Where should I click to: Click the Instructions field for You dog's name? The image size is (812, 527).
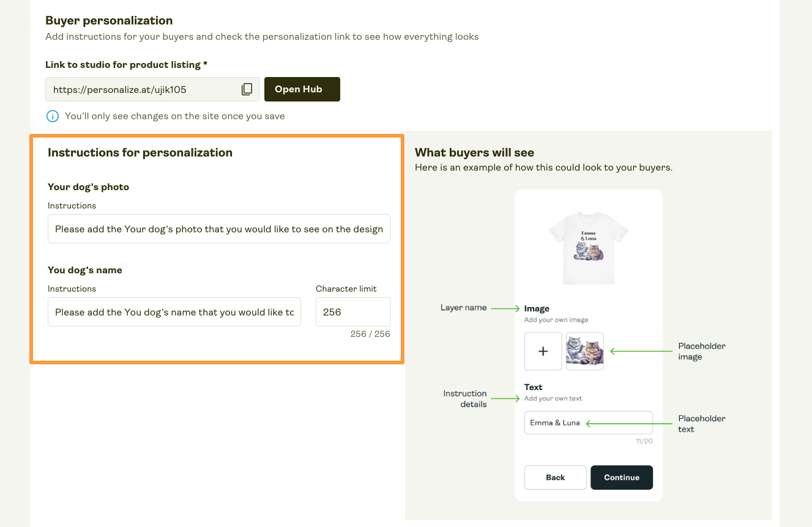coord(174,312)
